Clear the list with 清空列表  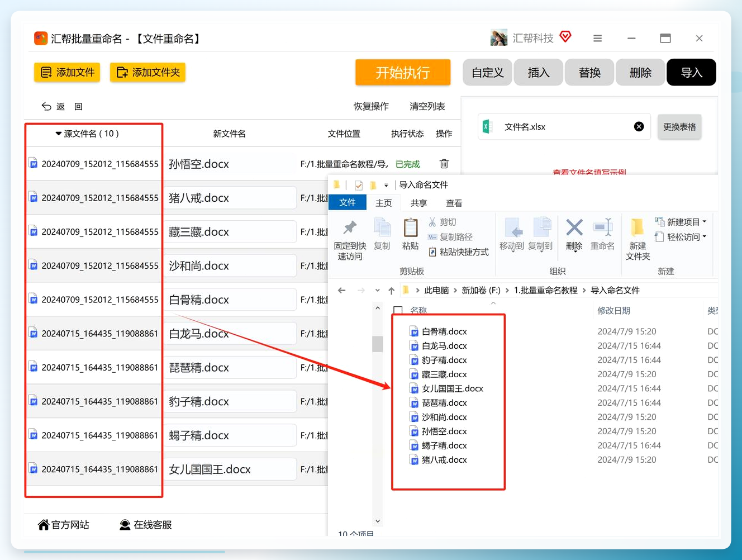pos(427,106)
